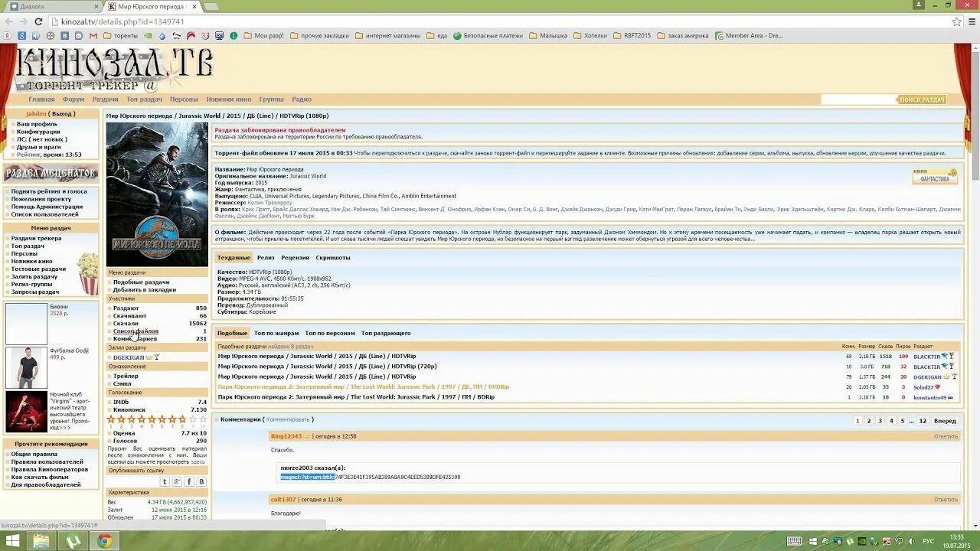This screenshot has height=551, width=980.
Task: Reply to Ring12343 with Ответить
Action: point(946,436)
